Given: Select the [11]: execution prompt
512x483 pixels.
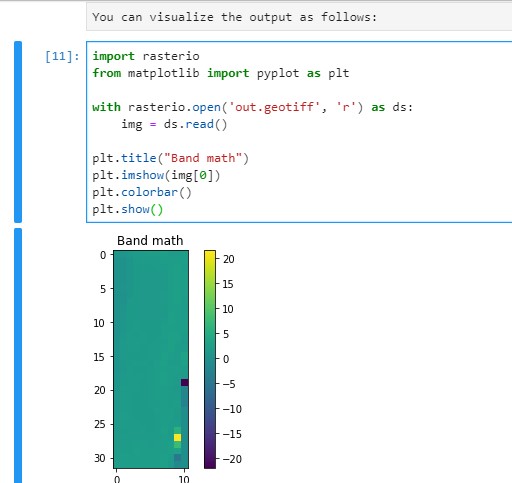Looking at the screenshot, I should click(62, 56).
